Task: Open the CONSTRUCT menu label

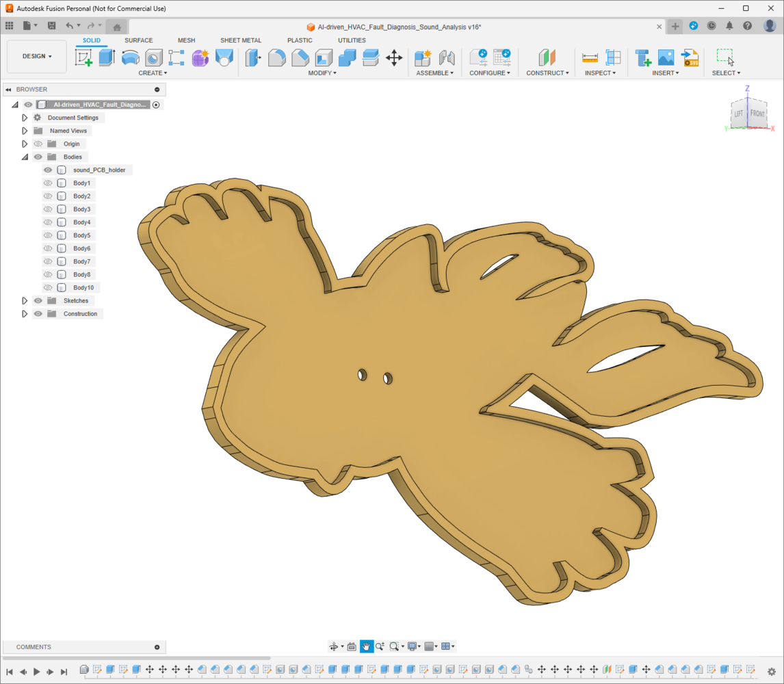Action: click(547, 73)
